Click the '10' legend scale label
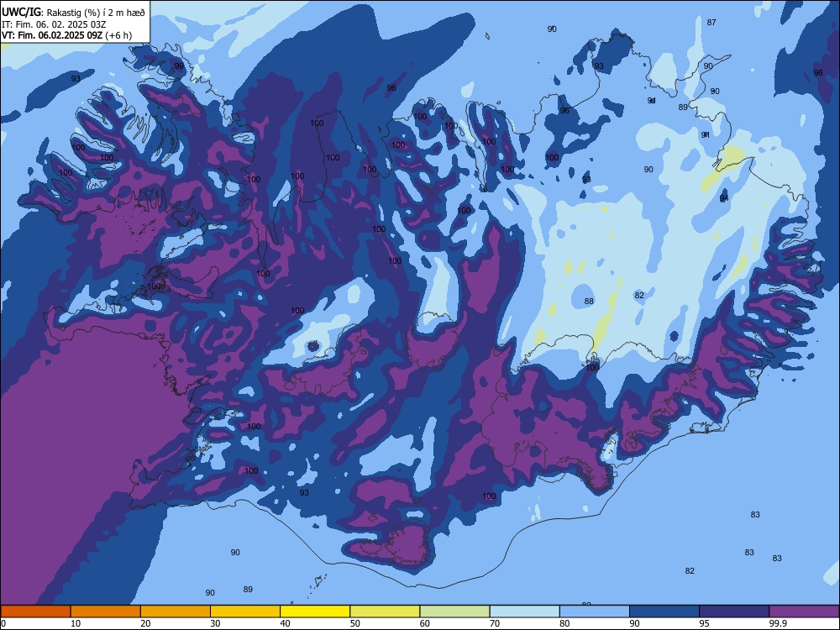 76,623
